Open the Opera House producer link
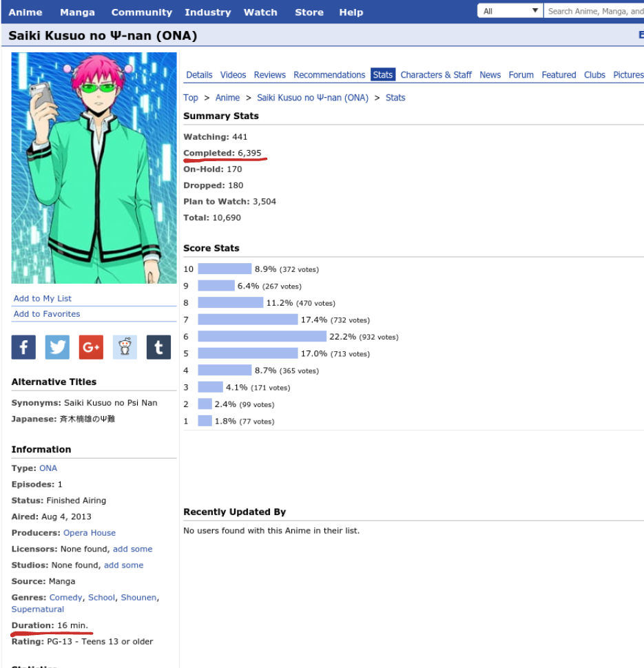This screenshot has width=644, height=668. point(90,533)
